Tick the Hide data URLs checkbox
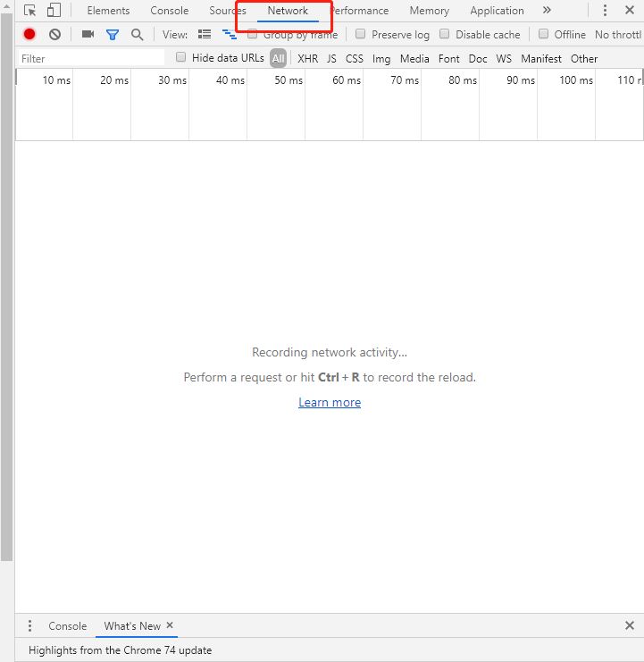This screenshot has height=662, width=644. point(181,57)
